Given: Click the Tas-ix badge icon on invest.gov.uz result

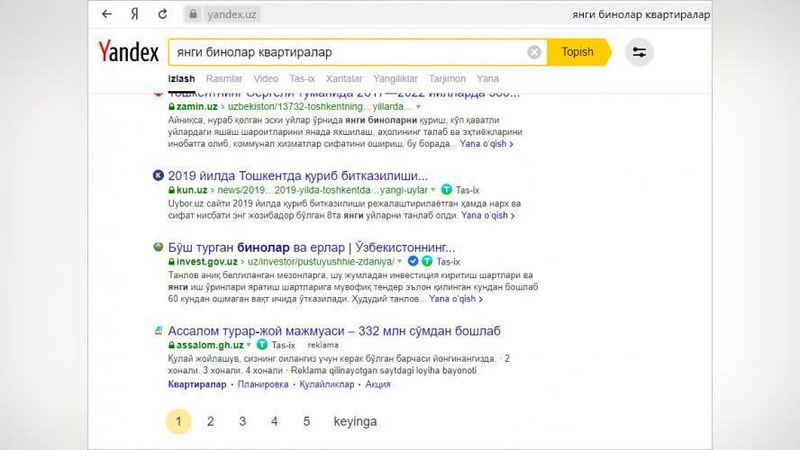Looking at the screenshot, I should tap(427, 261).
